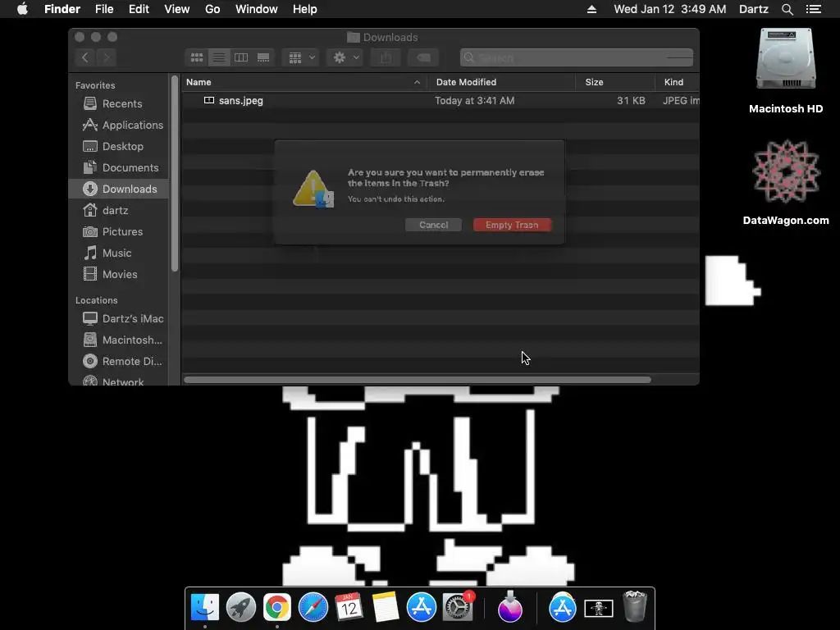Screen dimensions: 840x630
Task: Switch to gallery view in Finder toolbar
Action: coord(263,57)
